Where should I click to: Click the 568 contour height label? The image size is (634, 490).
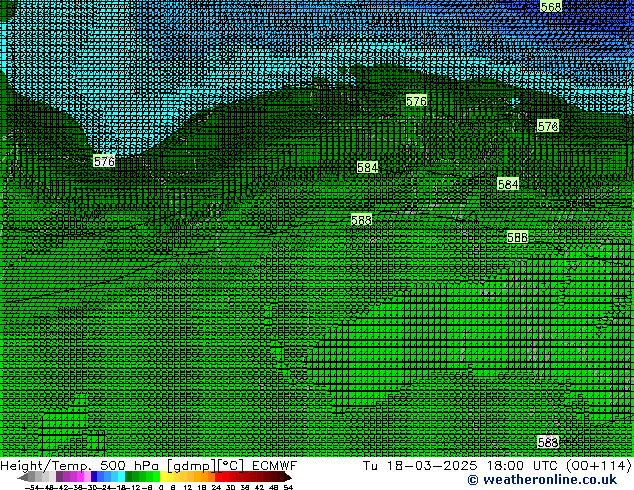[551, 6]
